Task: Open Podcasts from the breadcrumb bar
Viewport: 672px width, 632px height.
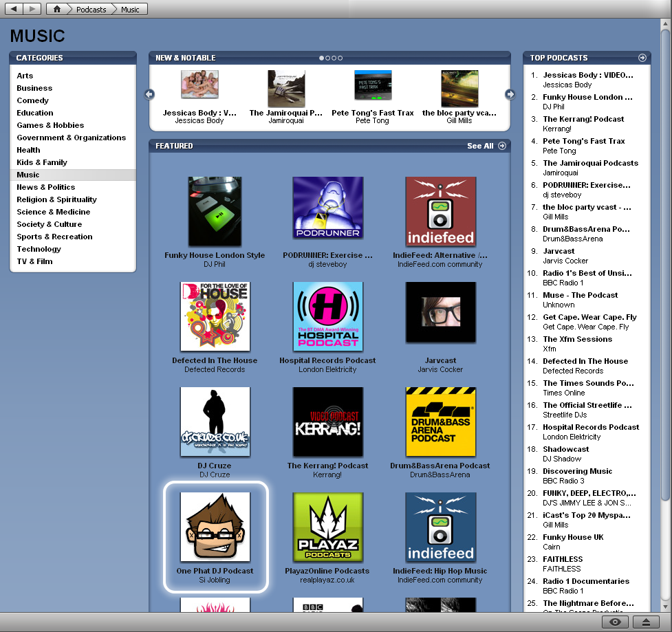Action: pos(90,9)
